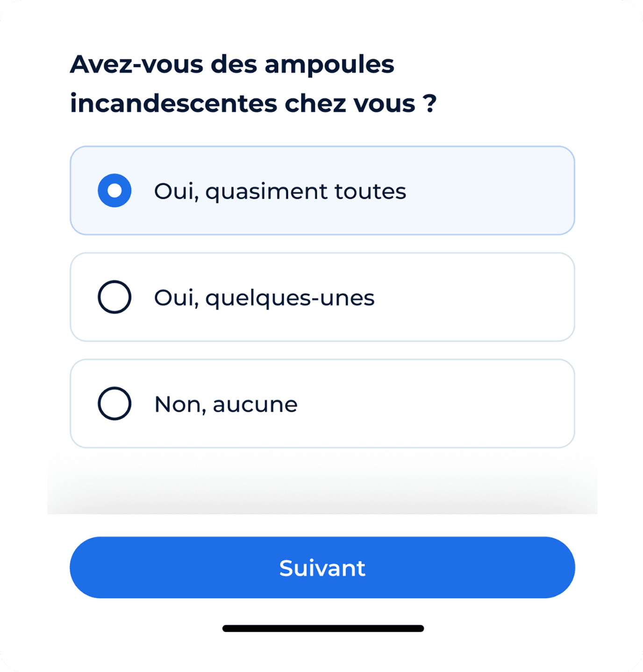Choose the "Non, aucune" radio circle
The width and height of the screenshot is (643, 672).
114,404
